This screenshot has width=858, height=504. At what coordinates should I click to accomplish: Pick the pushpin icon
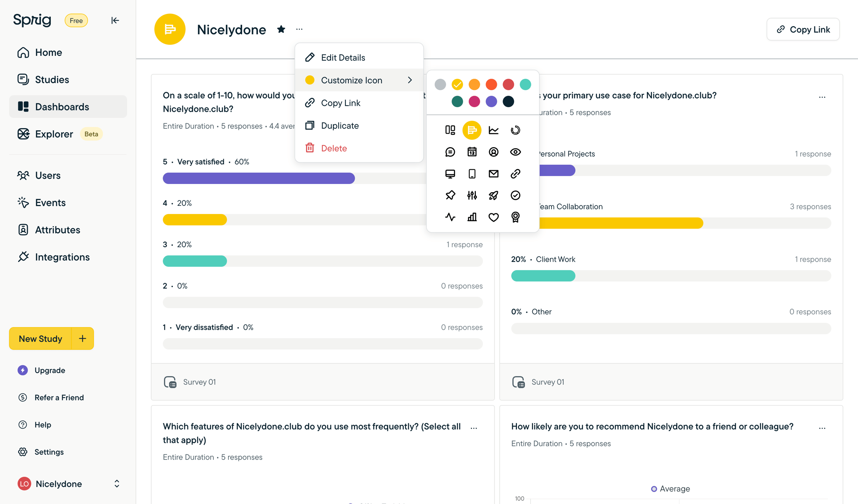point(450,195)
